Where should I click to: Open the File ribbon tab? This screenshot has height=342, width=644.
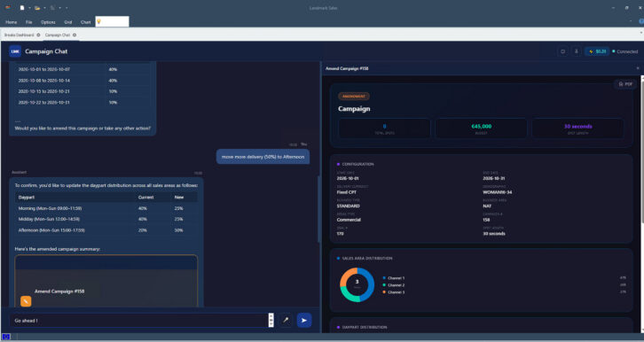click(28, 22)
